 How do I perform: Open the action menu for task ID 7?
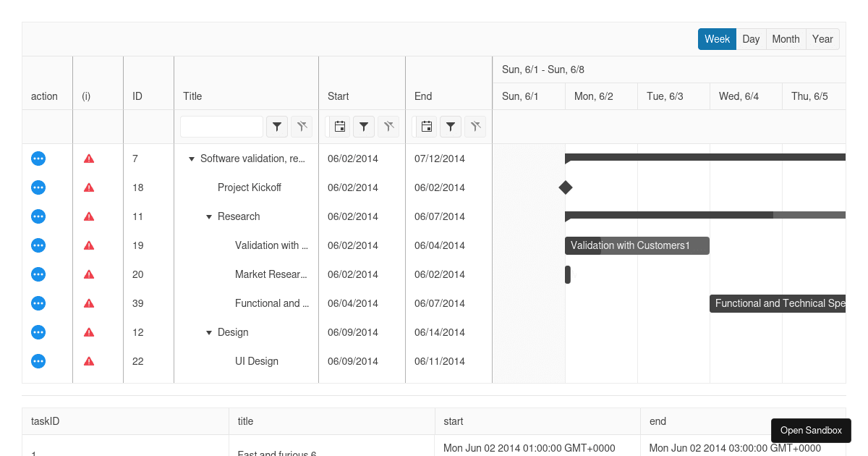coord(38,159)
